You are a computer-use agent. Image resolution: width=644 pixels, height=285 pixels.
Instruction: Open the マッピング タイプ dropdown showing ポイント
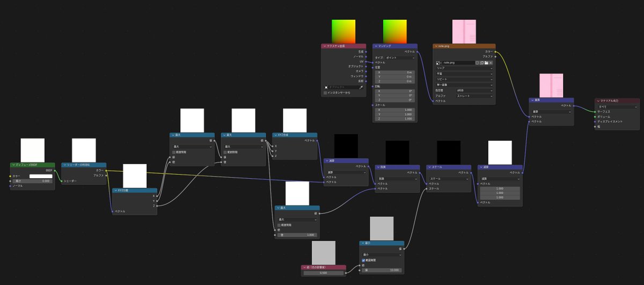click(x=400, y=57)
